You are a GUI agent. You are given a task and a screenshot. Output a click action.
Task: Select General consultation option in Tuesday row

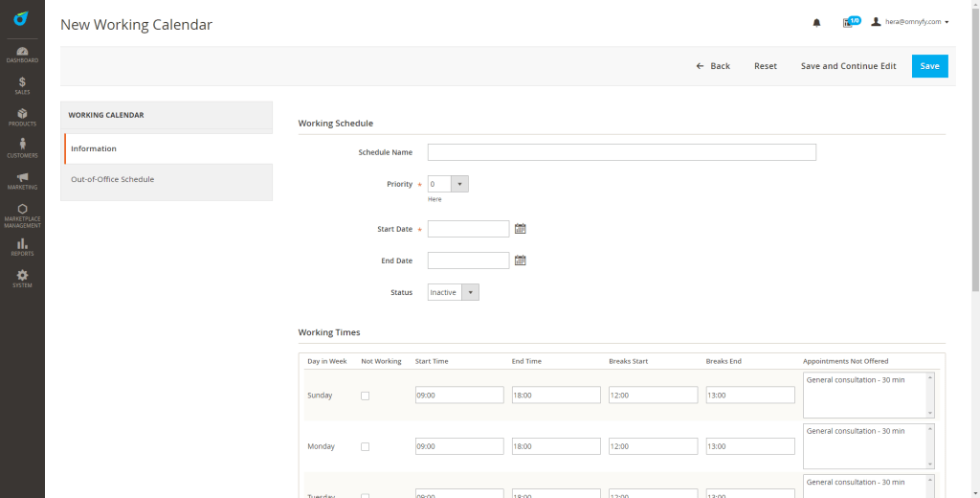[x=856, y=483]
